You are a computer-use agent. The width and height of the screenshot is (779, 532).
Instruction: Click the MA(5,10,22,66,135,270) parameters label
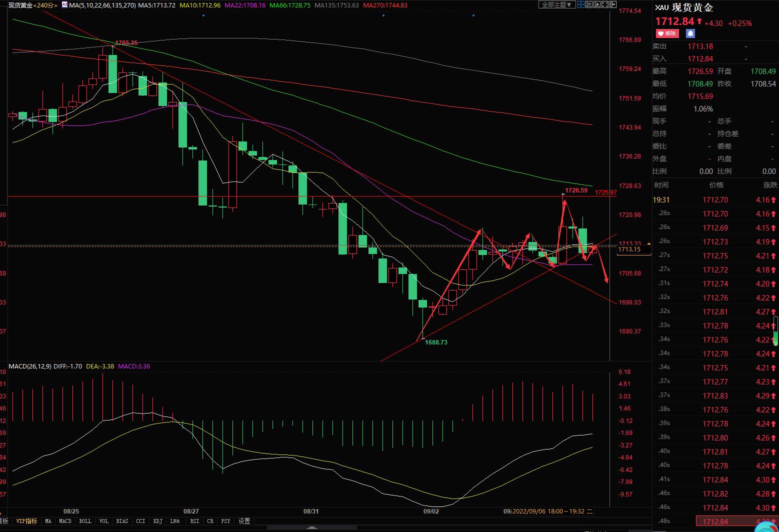click(x=102, y=5)
